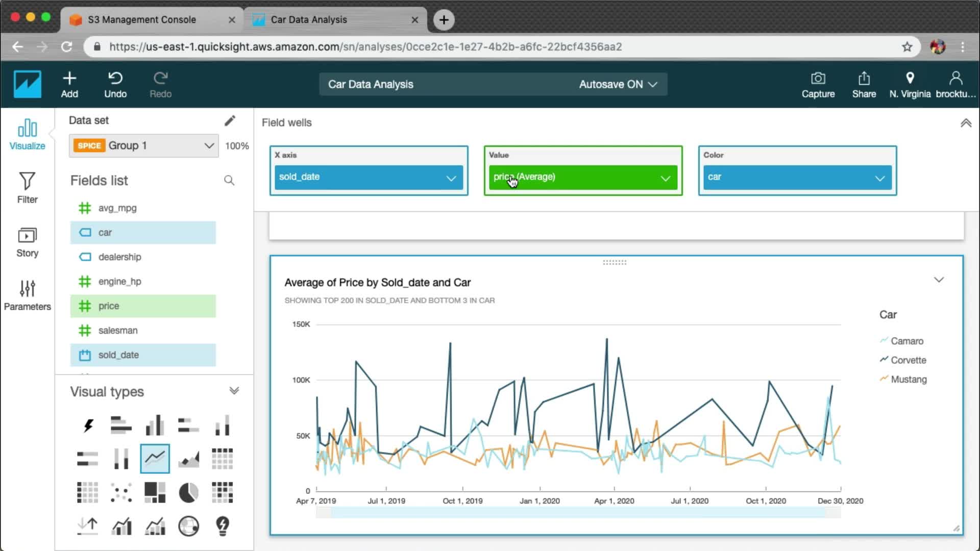
Task: Pick the geospatial globe visual type
Action: pos(188,526)
